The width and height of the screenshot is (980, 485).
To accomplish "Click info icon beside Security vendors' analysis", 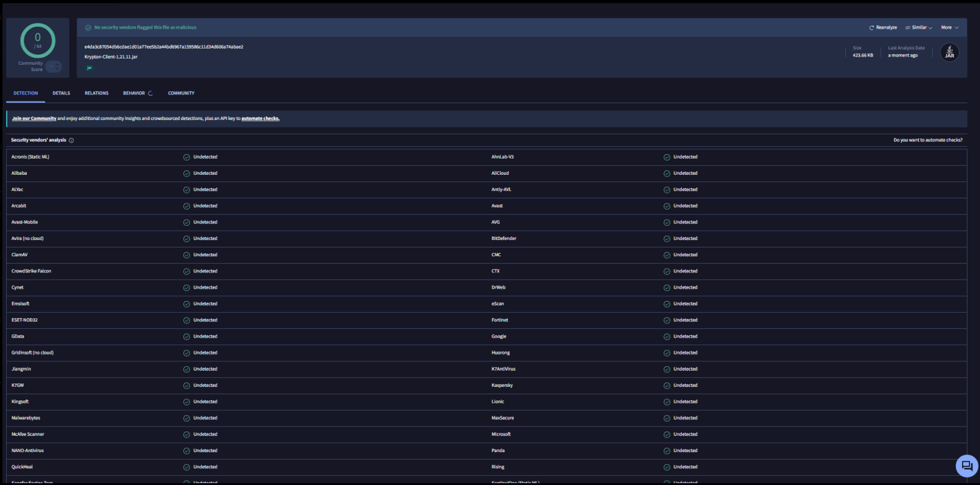I will click(71, 140).
